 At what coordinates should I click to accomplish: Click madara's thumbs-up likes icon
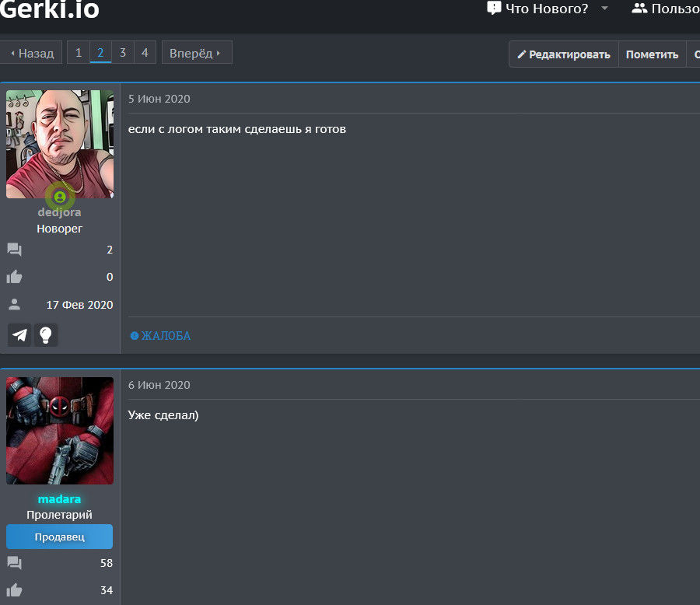pyautogui.click(x=14, y=590)
